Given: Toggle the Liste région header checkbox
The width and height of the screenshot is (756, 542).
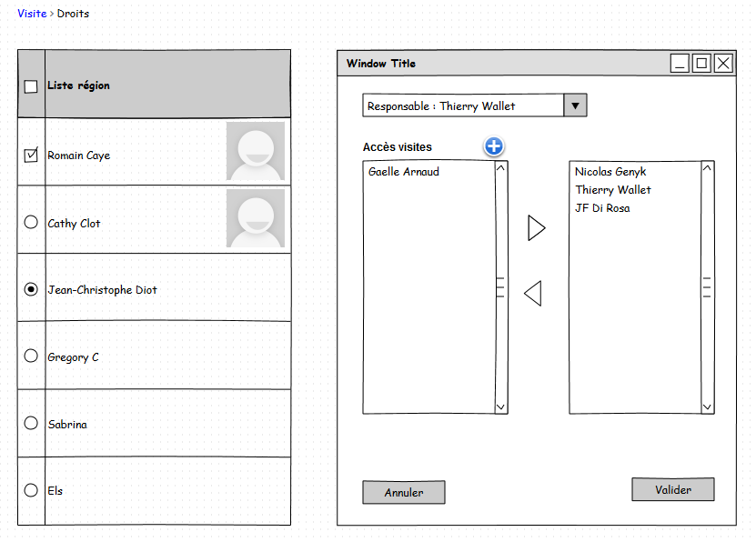Looking at the screenshot, I should [31, 86].
